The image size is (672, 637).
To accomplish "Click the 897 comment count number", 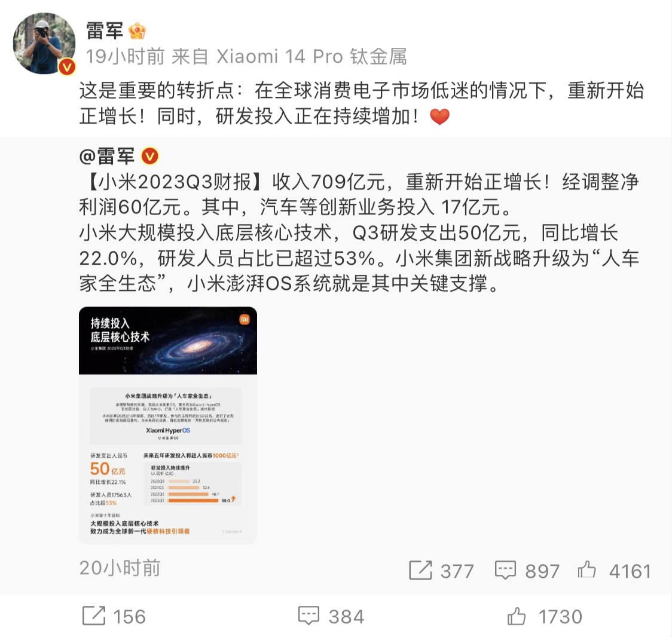I will coord(542,571).
